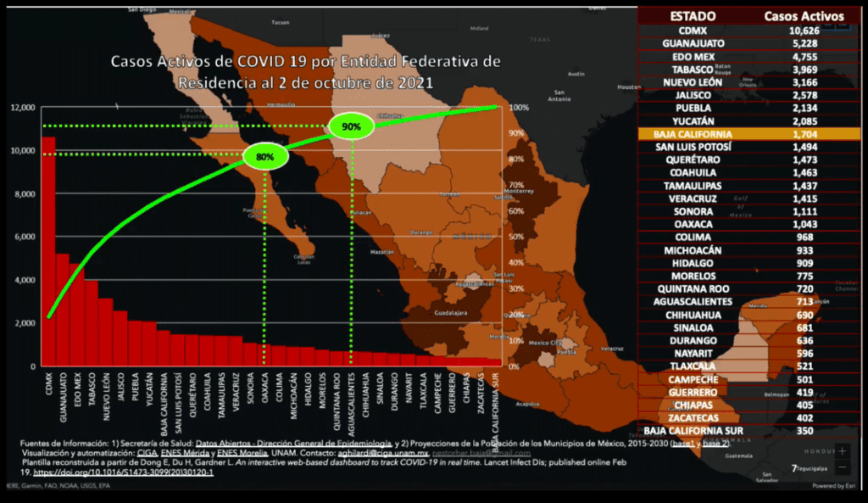
Task: Follow the CIGA link in the footer
Action: tap(147, 453)
